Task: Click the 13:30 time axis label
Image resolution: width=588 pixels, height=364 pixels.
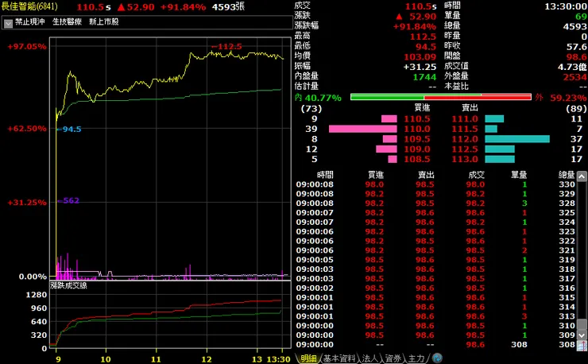Action: coord(278,359)
